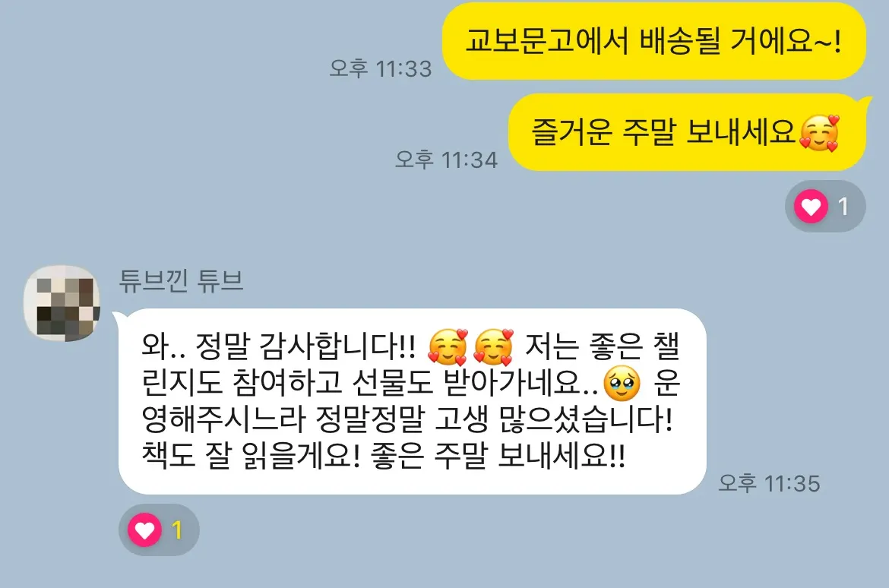Screen dimensions: 889x588
Task: Click the second smiling hearts emoji in white bubble
Action: [x=493, y=346]
